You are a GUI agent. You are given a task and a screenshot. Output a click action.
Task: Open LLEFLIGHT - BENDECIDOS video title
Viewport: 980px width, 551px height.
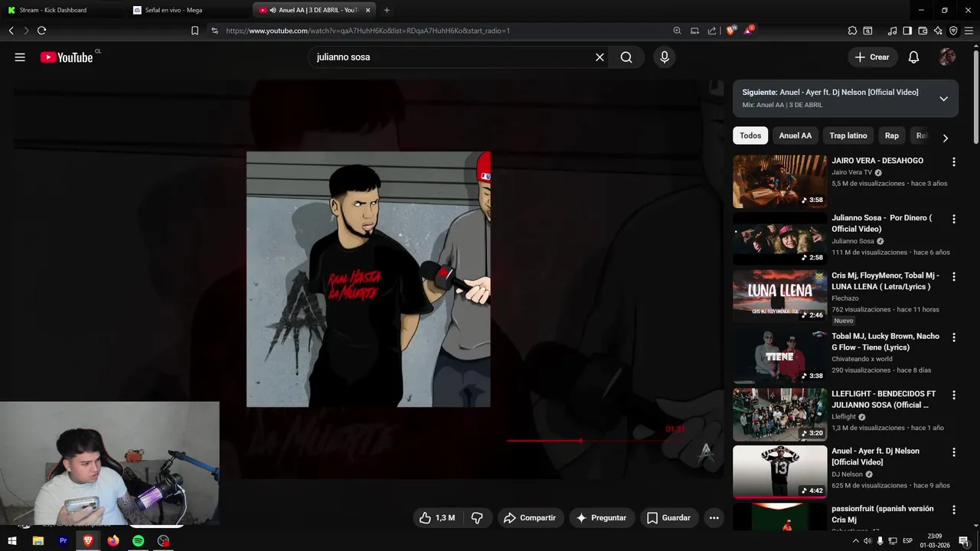(884, 399)
